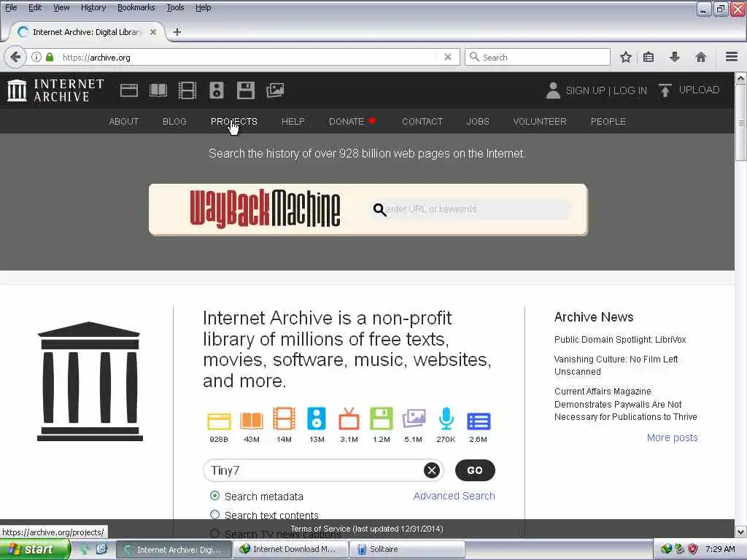Click SIGN UP link in header
The height and width of the screenshot is (560, 747).
[x=585, y=90]
